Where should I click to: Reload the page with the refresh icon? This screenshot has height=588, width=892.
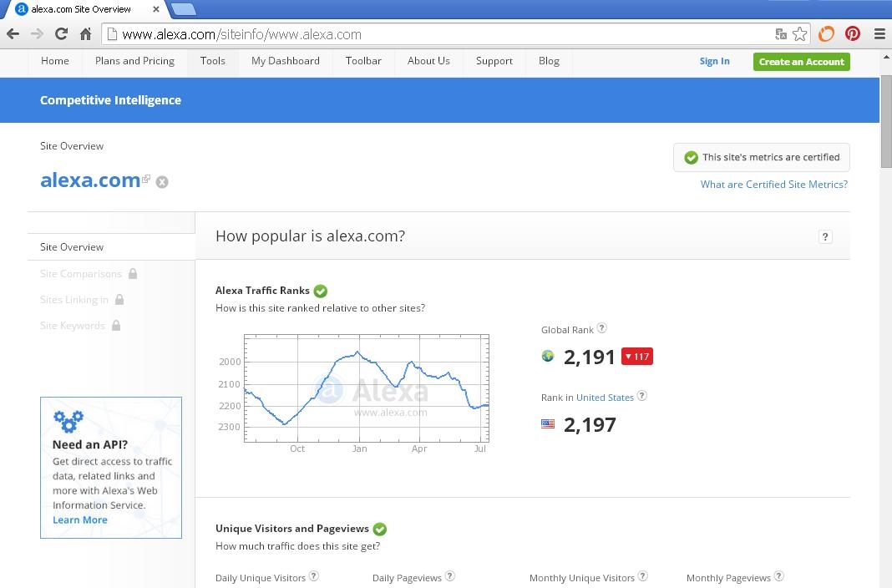(62, 34)
